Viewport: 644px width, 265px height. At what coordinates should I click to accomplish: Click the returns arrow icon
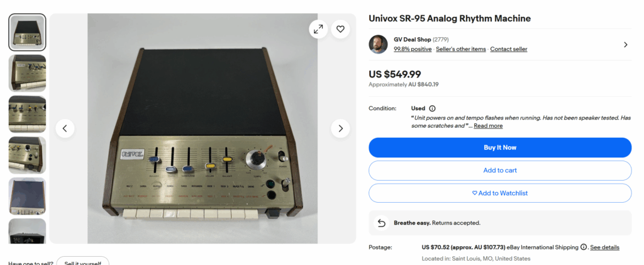click(x=380, y=223)
